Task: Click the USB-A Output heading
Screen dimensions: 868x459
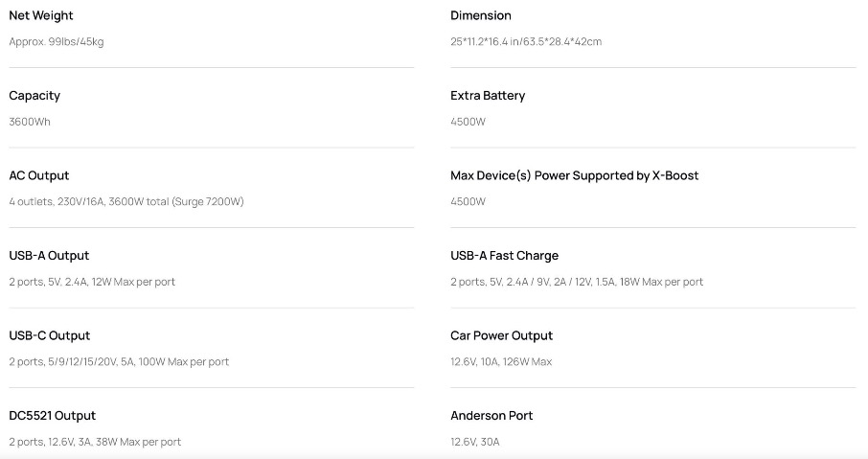Action: 49,256
